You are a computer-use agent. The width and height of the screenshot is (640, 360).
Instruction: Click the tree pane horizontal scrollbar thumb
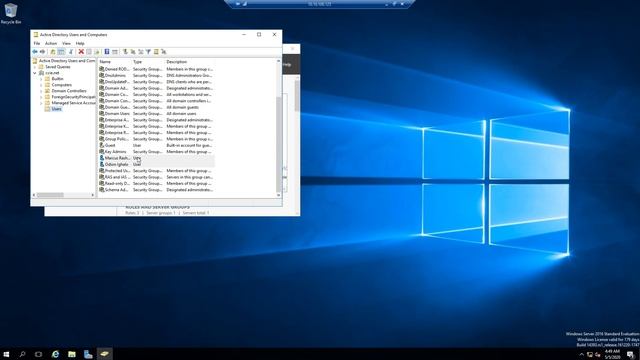50,195
